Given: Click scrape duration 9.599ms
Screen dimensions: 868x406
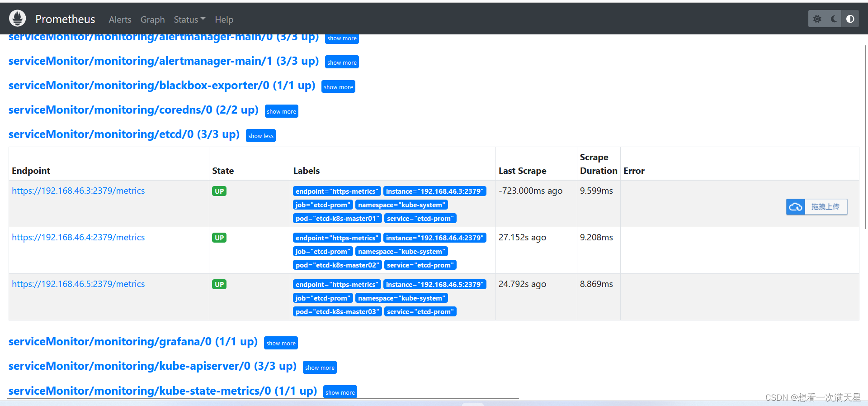Looking at the screenshot, I should [596, 191].
